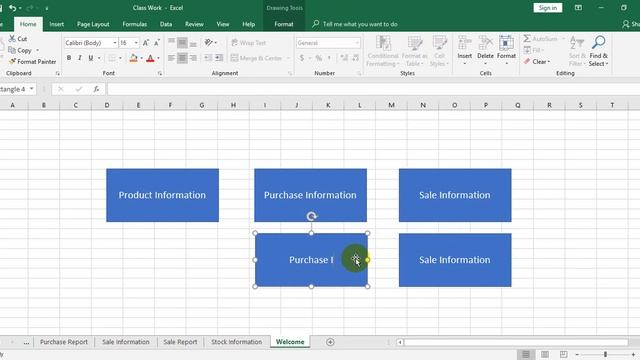Open the General number format dropdown
The image size is (640, 360).
357,43
